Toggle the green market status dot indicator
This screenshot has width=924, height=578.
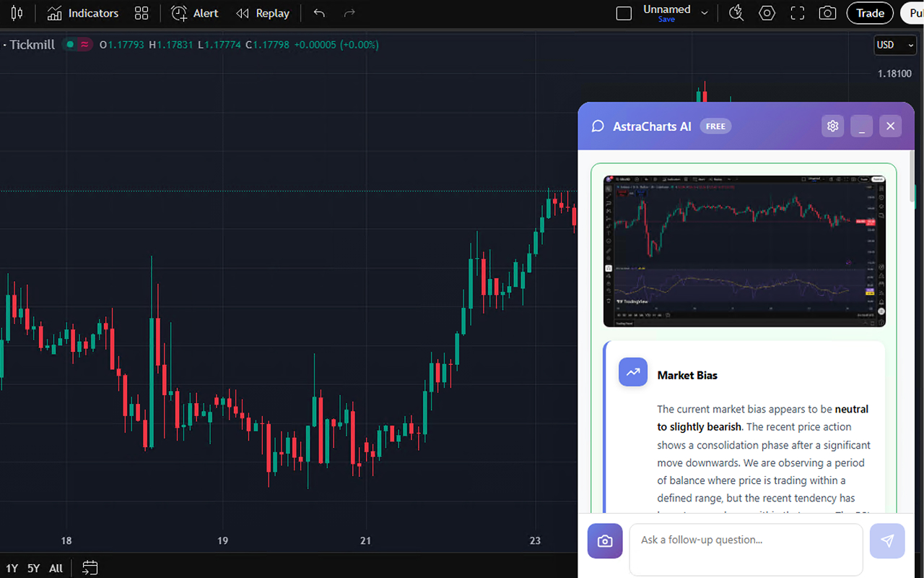[x=70, y=45]
